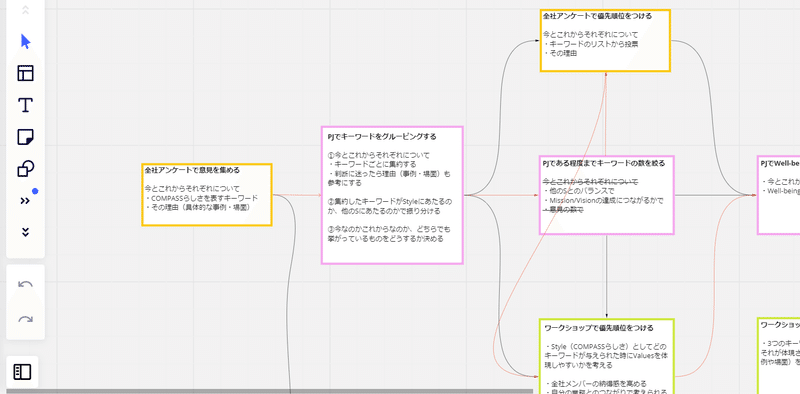Select the blue dot badge beside more tools
The height and width of the screenshot is (394, 800).
pos(35,191)
